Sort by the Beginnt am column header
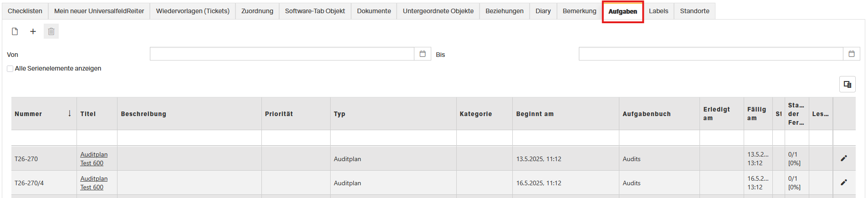The image size is (868, 198). point(535,114)
